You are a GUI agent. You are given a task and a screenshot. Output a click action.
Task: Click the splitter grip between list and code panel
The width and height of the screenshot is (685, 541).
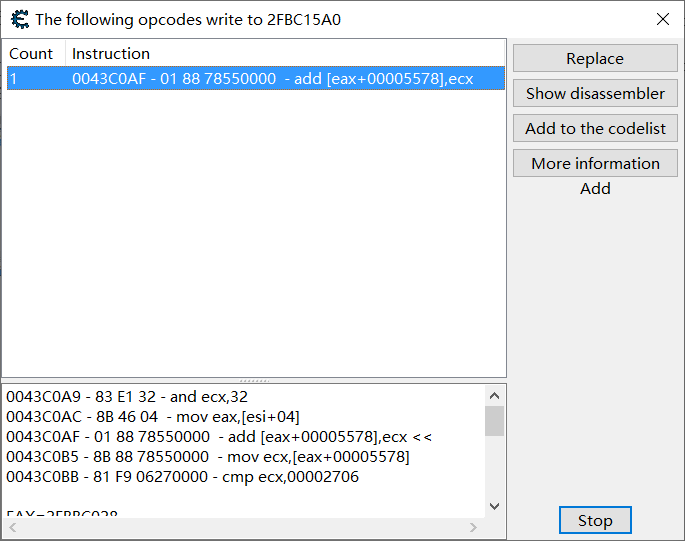point(254,381)
